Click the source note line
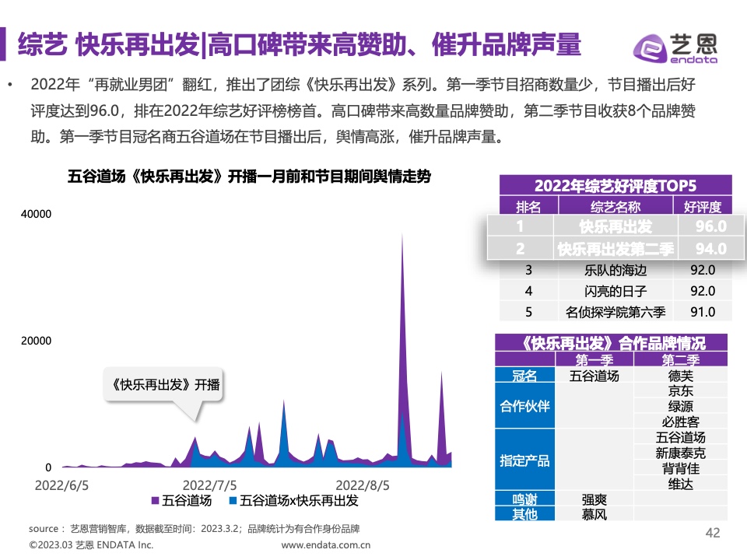Viewport: 747px width, 560px height. [194, 529]
